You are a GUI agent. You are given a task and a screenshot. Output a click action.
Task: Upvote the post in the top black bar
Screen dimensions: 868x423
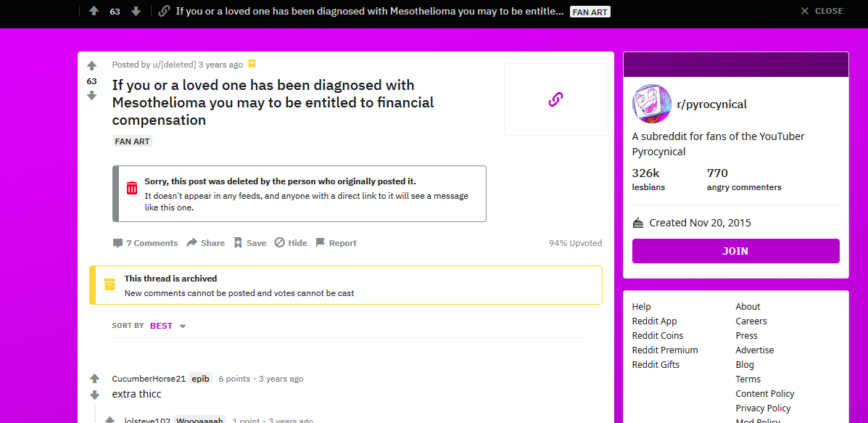pyautogui.click(x=94, y=11)
